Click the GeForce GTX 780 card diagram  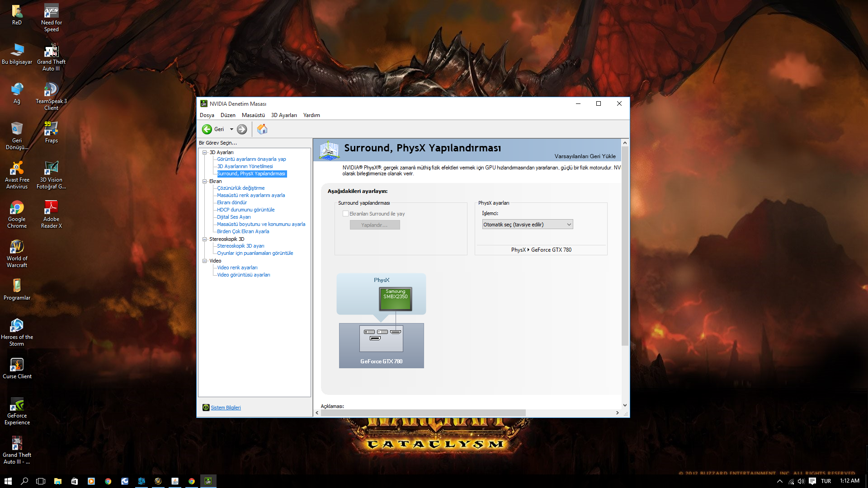click(381, 346)
